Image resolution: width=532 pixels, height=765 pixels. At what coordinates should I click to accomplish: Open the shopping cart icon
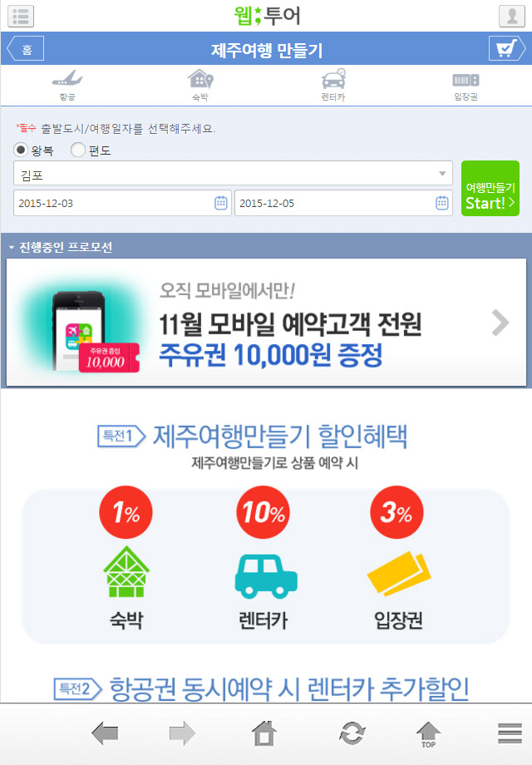(506, 48)
